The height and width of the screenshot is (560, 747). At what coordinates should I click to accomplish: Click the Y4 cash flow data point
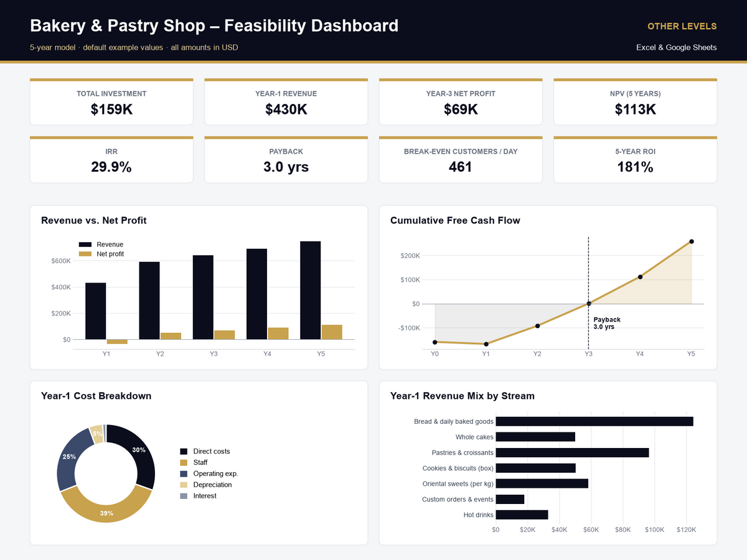pyautogui.click(x=640, y=277)
